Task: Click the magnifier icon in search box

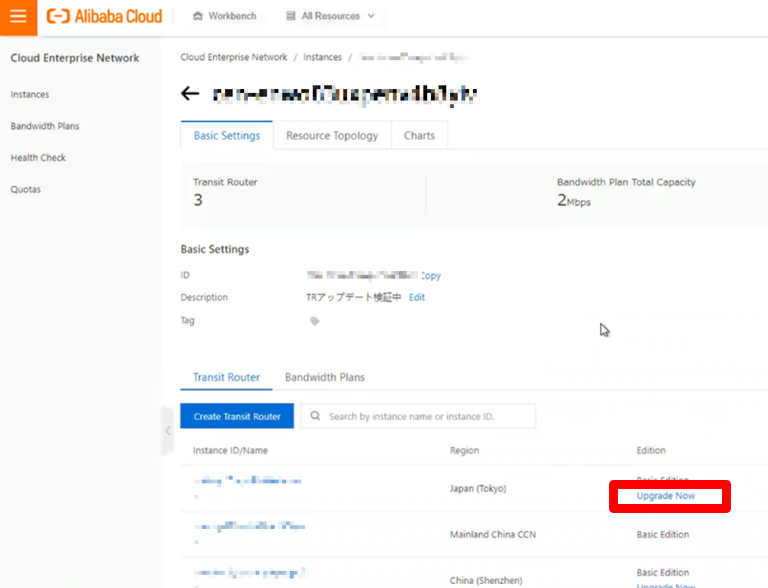Action: coord(315,416)
